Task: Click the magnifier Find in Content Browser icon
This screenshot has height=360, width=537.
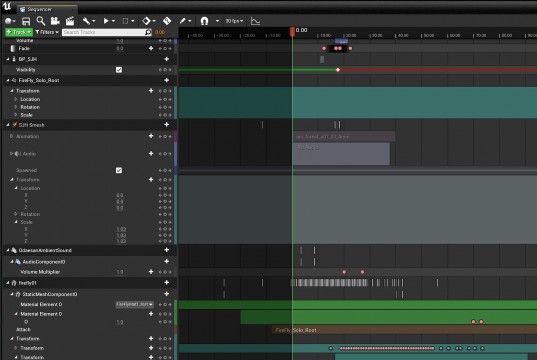Action: coord(41,21)
